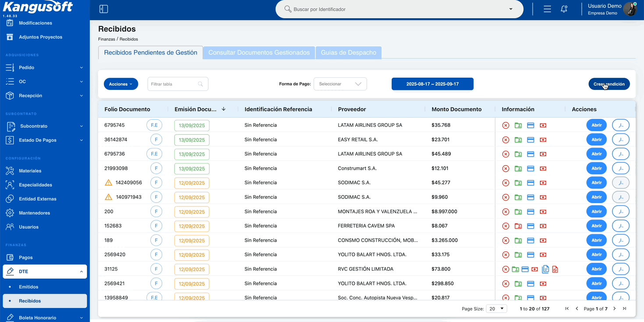Switch to Guias de Despacho tab
Viewport: 644px width, 322px height.
pos(348,53)
